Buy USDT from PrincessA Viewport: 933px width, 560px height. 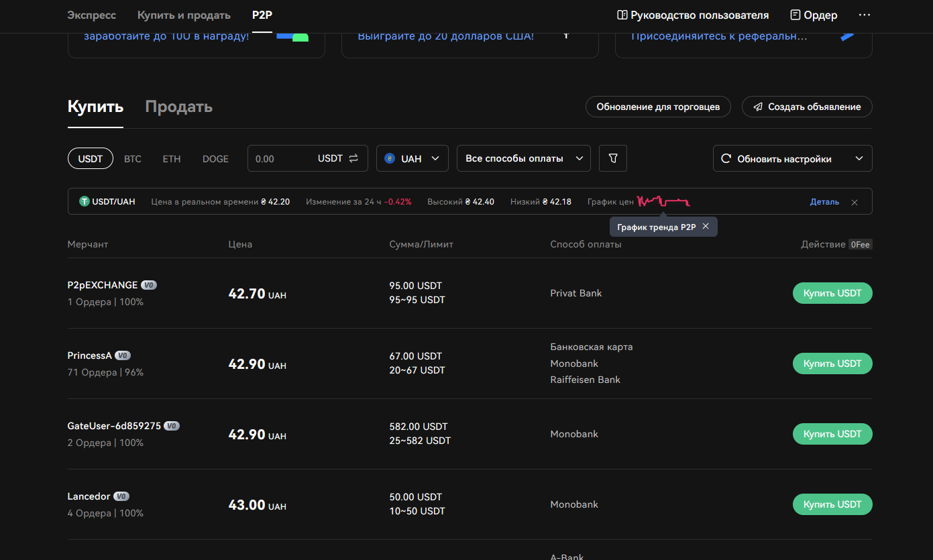tap(832, 363)
